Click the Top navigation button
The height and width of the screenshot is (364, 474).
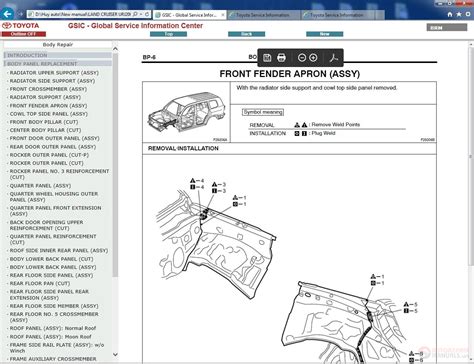[168, 34]
